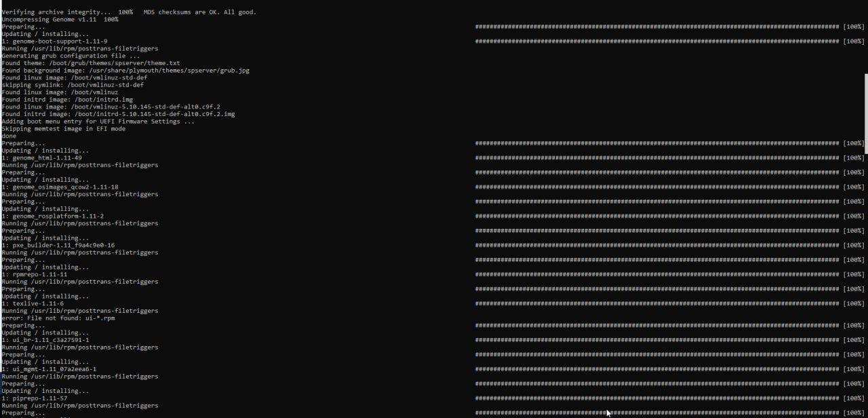The image size is (868, 418).
Task: Click the 'Uncompressing Genome v1.11' line
Action: (60, 20)
